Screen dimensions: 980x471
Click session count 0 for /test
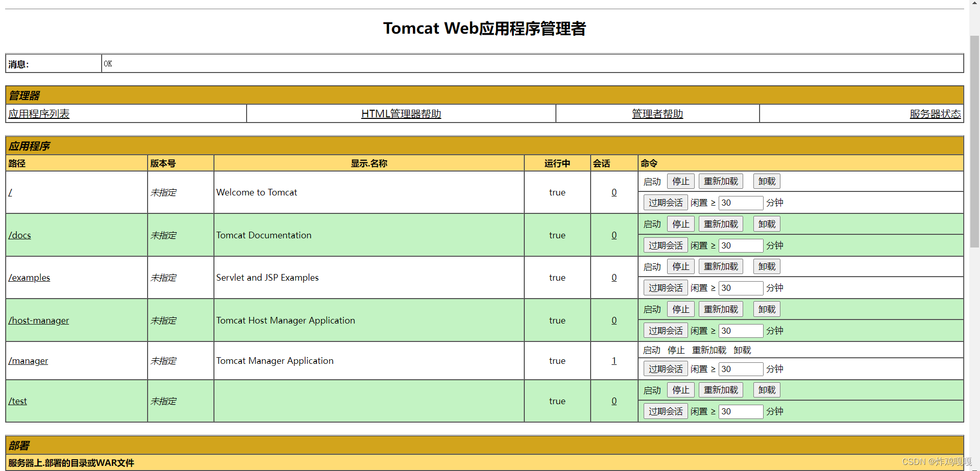point(614,401)
